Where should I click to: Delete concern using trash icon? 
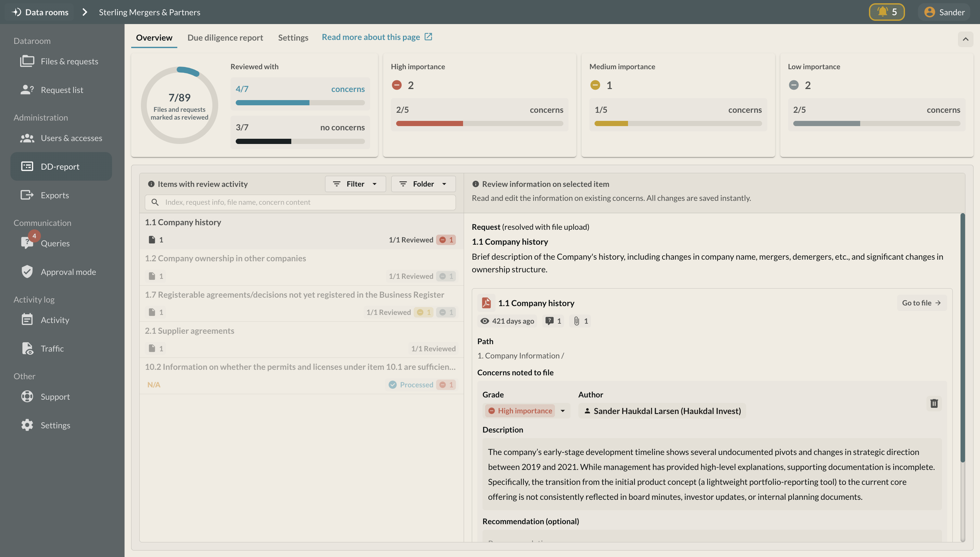coord(934,403)
